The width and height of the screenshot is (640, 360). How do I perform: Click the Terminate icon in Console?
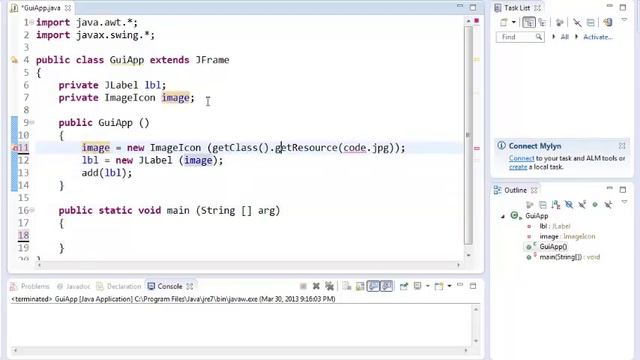[303, 286]
